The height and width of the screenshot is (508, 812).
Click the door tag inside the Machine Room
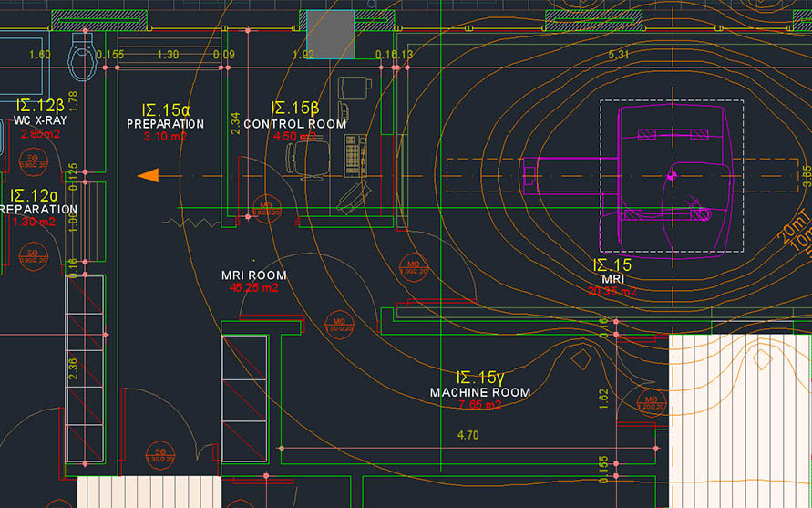(650, 401)
